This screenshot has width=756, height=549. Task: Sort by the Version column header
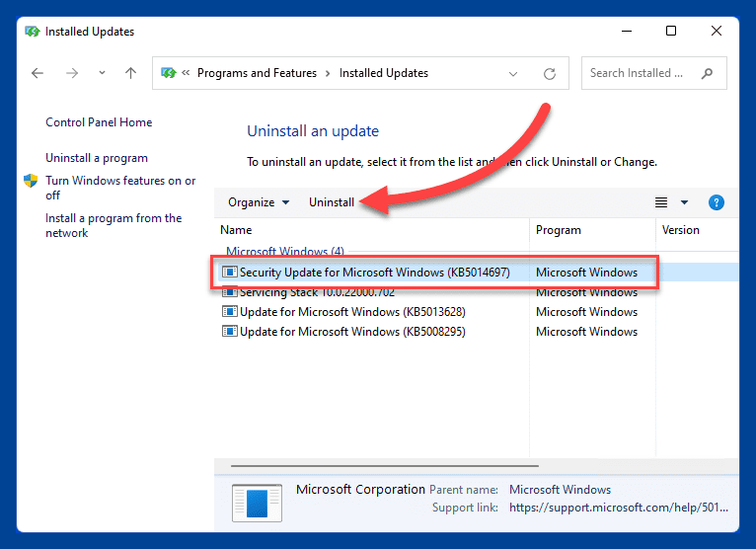[x=680, y=230]
